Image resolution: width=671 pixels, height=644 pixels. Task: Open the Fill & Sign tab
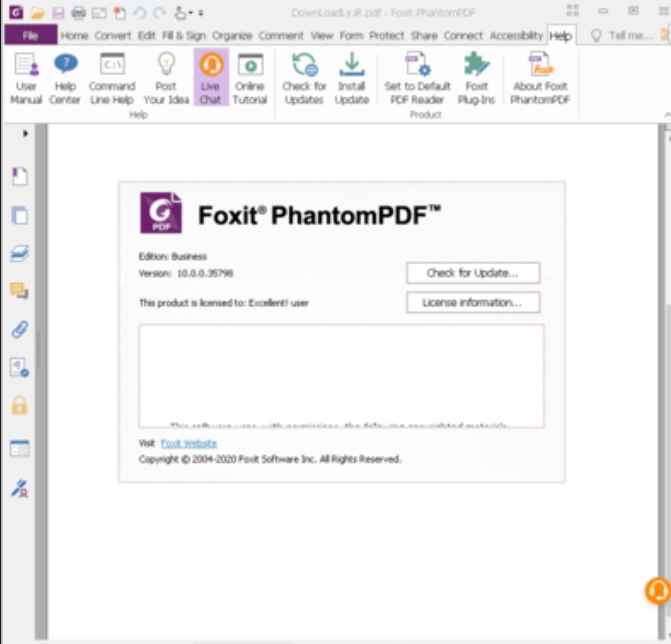coord(184,36)
